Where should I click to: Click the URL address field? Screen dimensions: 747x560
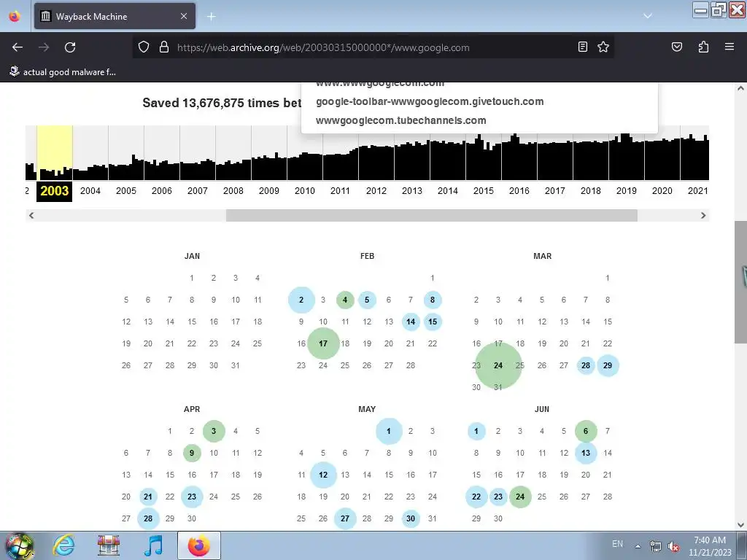pos(371,47)
